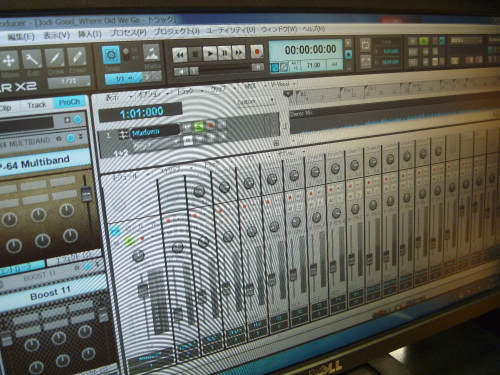
Task: Toggle the blue Snap button
Action: click(x=111, y=55)
